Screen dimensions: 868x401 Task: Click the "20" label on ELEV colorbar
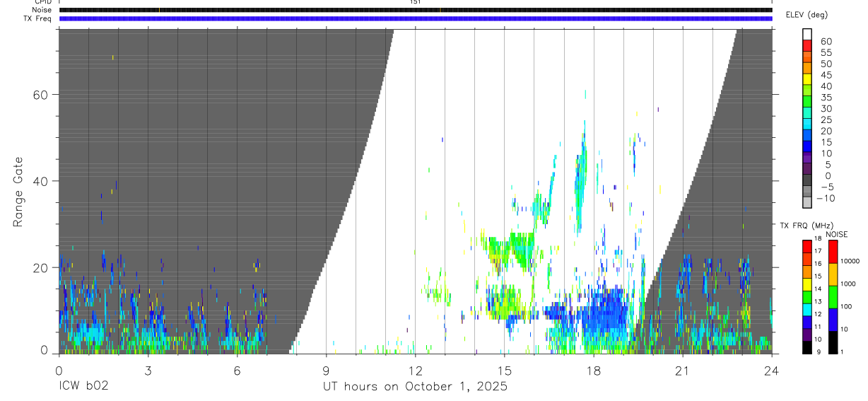pyautogui.click(x=826, y=131)
